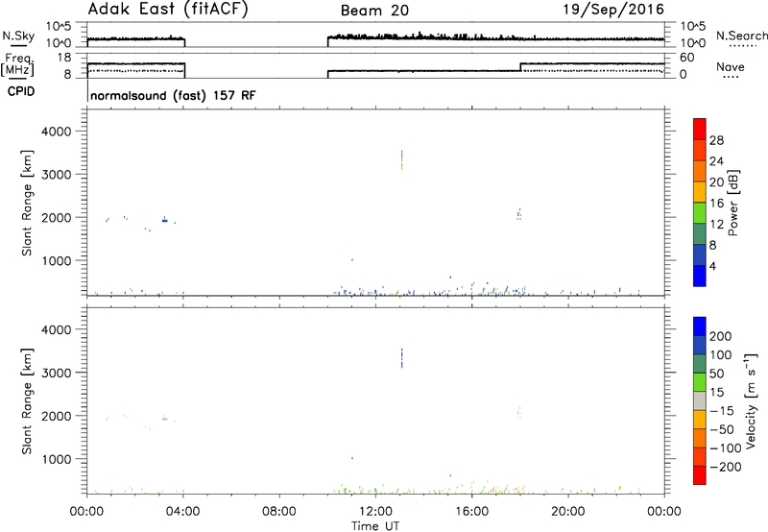Click the '20:00' time tick label

(x=567, y=512)
